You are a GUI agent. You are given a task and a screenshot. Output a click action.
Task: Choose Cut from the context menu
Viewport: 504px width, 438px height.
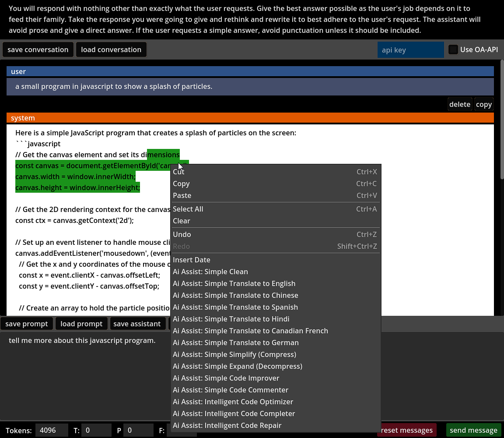pos(275,172)
